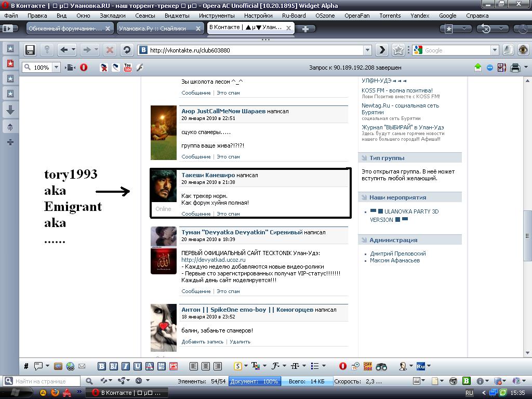Screen dimensions: 532x399
Task: Click the document loading progress bar
Action: (x=255, y=381)
